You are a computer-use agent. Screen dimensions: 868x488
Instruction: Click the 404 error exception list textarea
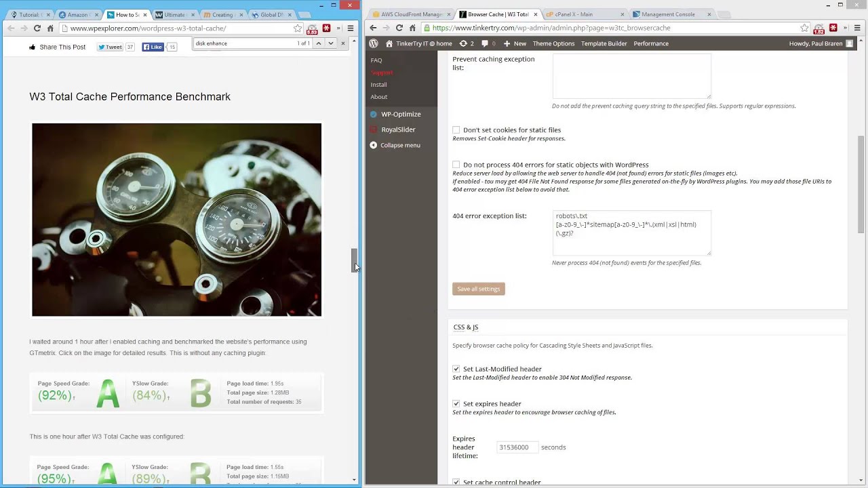click(x=632, y=233)
